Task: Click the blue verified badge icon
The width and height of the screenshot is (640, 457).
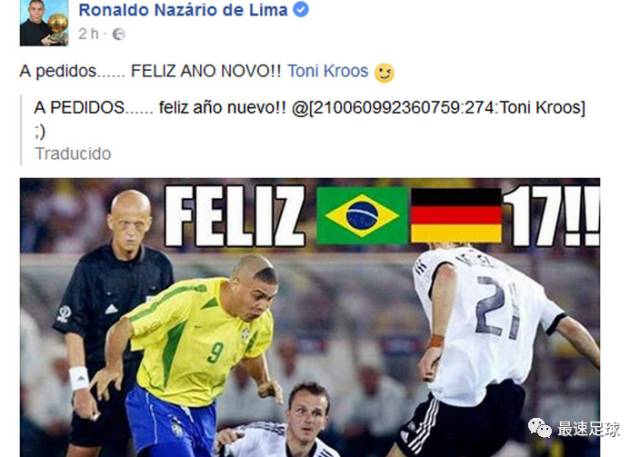Action: (x=301, y=10)
